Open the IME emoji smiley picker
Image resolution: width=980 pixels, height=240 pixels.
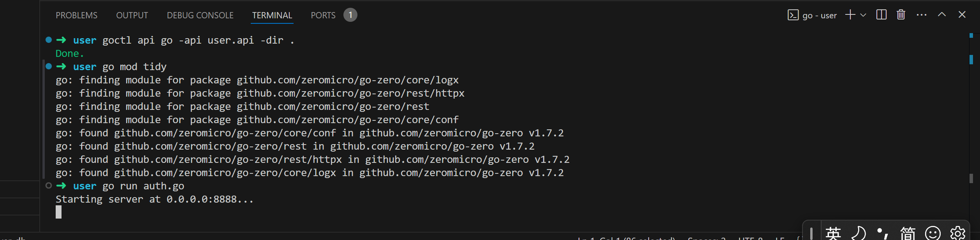pyautogui.click(x=932, y=233)
